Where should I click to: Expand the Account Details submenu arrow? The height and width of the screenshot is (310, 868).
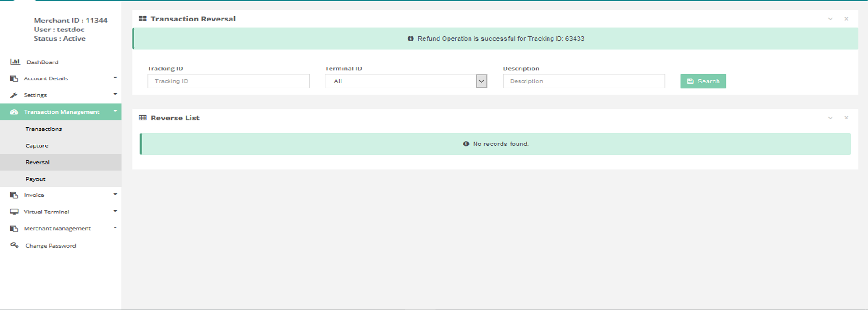(x=115, y=78)
